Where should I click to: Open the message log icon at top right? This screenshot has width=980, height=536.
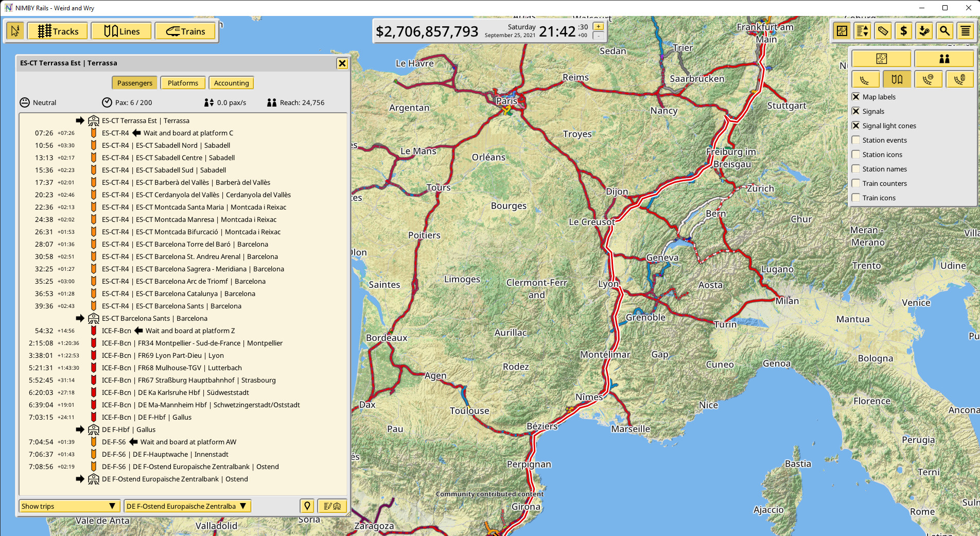pyautogui.click(x=965, y=31)
